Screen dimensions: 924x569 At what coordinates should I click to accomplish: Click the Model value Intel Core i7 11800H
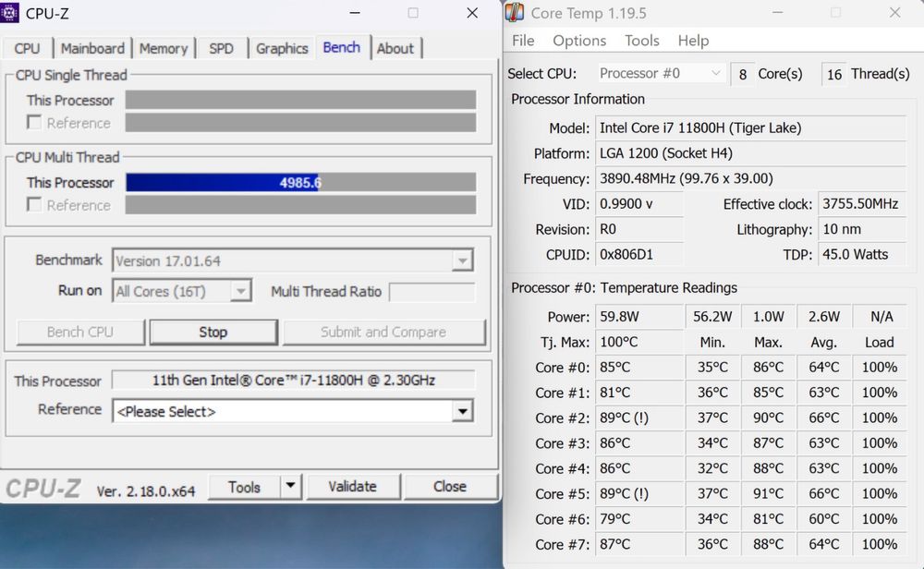tap(750, 127)
